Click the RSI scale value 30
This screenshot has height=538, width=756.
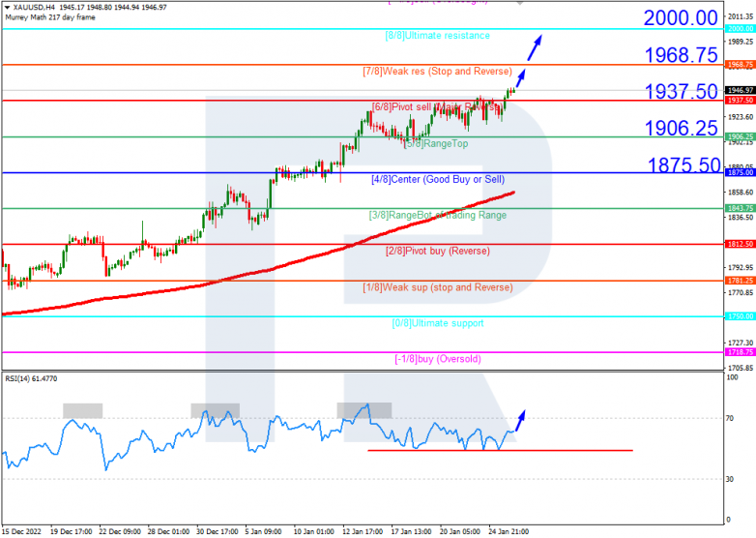[x=730, y=479]
